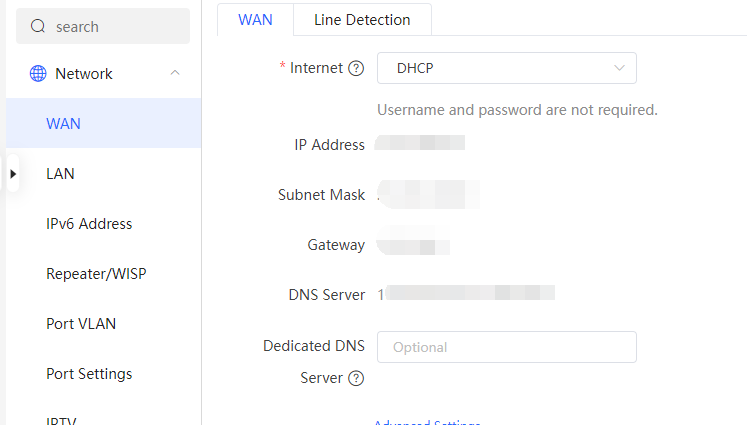Click the search magnifier icon
This screenshot has height=425, width=747.
(x=38, y=26)
